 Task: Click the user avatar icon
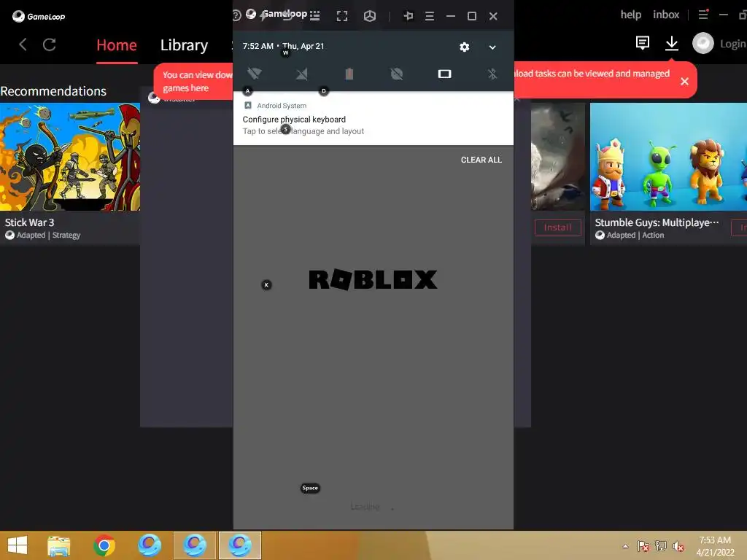pos(703,43)
